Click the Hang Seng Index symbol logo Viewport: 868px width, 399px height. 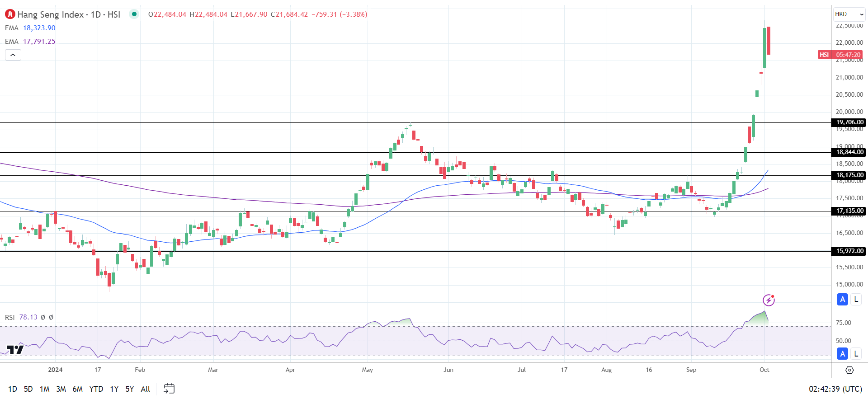pos(10,14)
